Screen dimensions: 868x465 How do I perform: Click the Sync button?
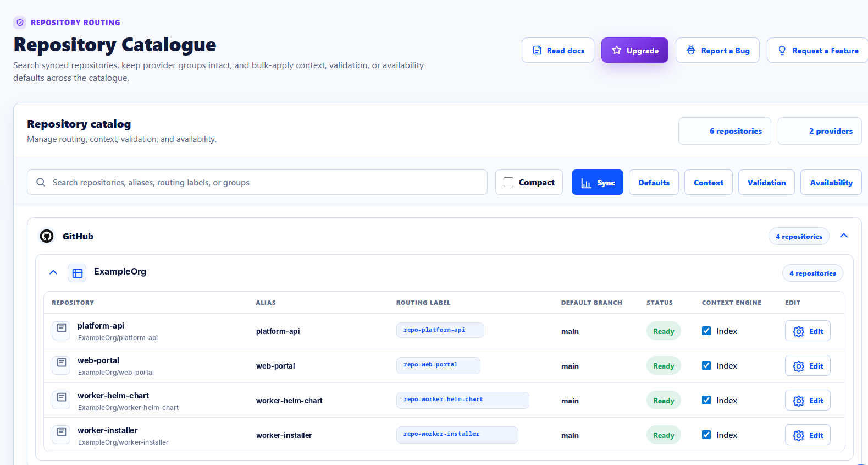(598, 182)
